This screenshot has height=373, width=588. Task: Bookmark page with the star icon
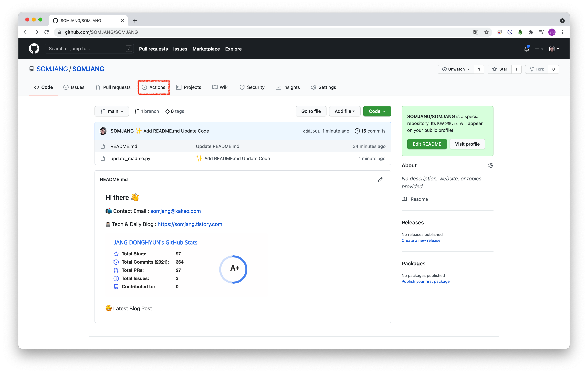click(x=486, y=32)
